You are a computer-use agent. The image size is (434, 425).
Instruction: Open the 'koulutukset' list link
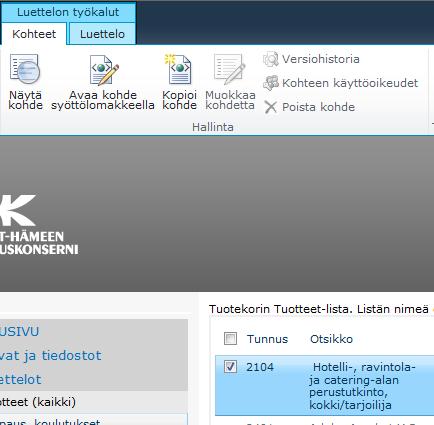[50, 421]
